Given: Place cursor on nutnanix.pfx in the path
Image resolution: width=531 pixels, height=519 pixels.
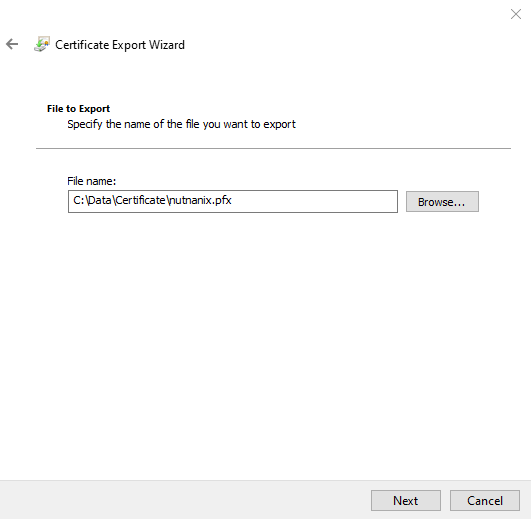Looking at the screenshot, I should (200, 200).
